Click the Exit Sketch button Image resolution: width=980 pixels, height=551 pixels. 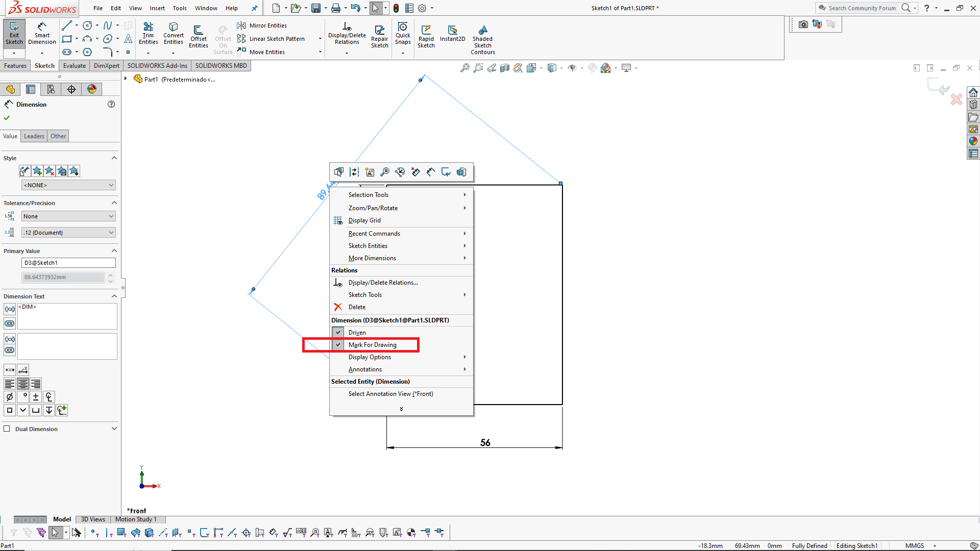[x=14, y=33]
